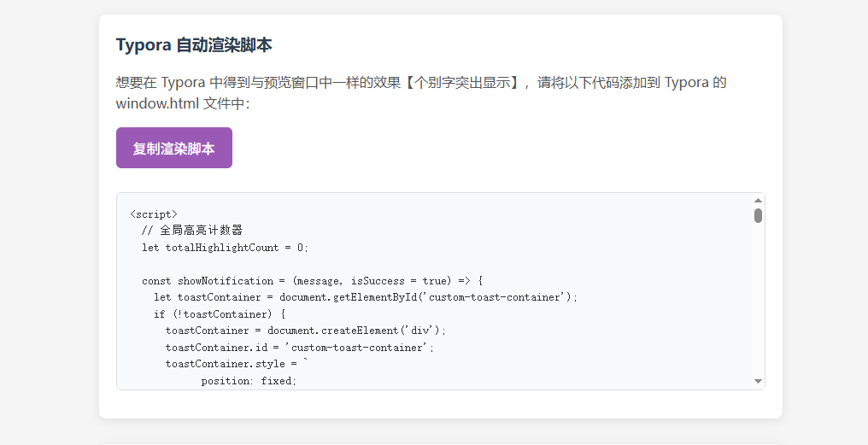The image size is (868, 445).
Task: Click the window.html 文件中 description text
Action: (x=183, y=103)
